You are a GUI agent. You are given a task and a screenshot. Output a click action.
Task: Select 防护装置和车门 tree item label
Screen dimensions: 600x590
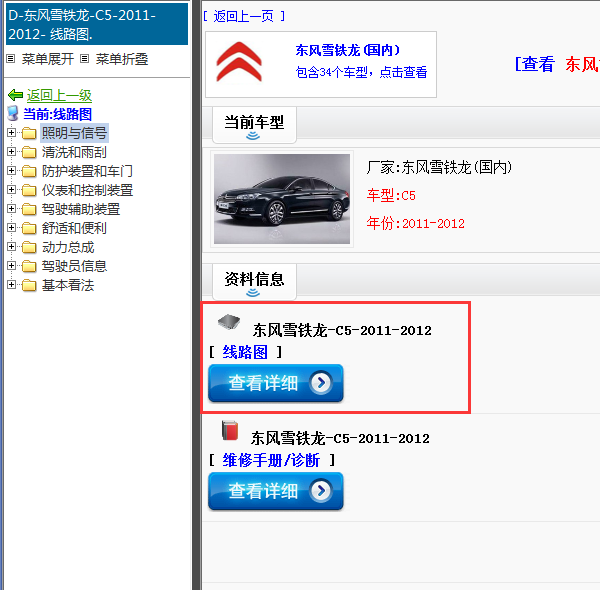pos(87,171)
